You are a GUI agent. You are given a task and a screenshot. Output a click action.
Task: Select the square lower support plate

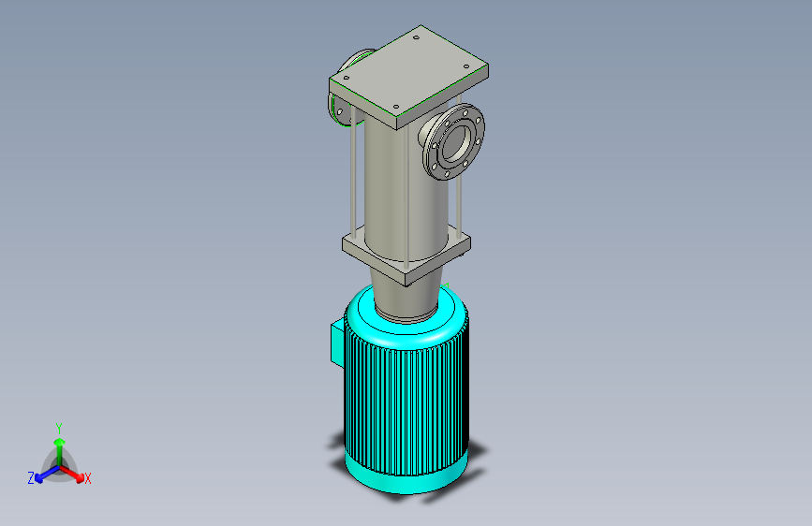(406, 256)
